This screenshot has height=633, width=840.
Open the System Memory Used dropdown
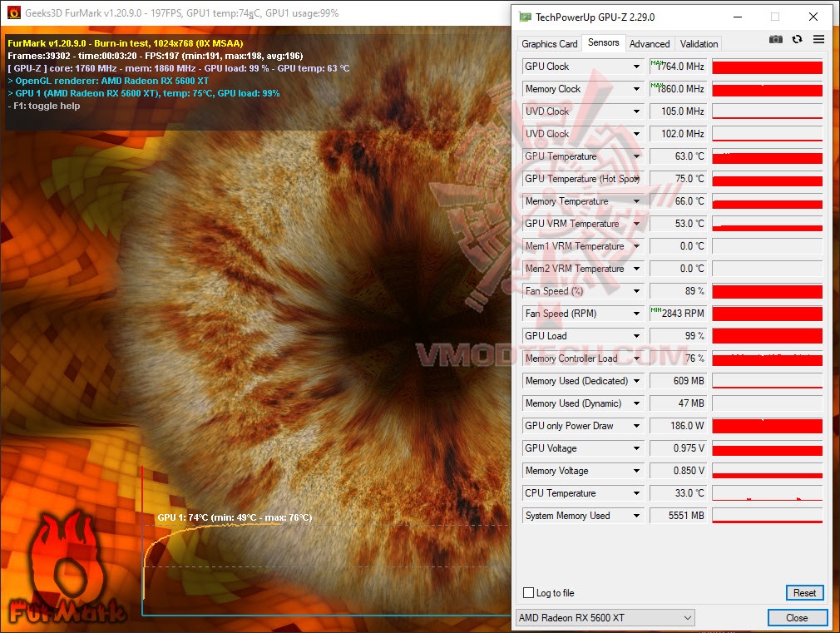pos(636,516)
